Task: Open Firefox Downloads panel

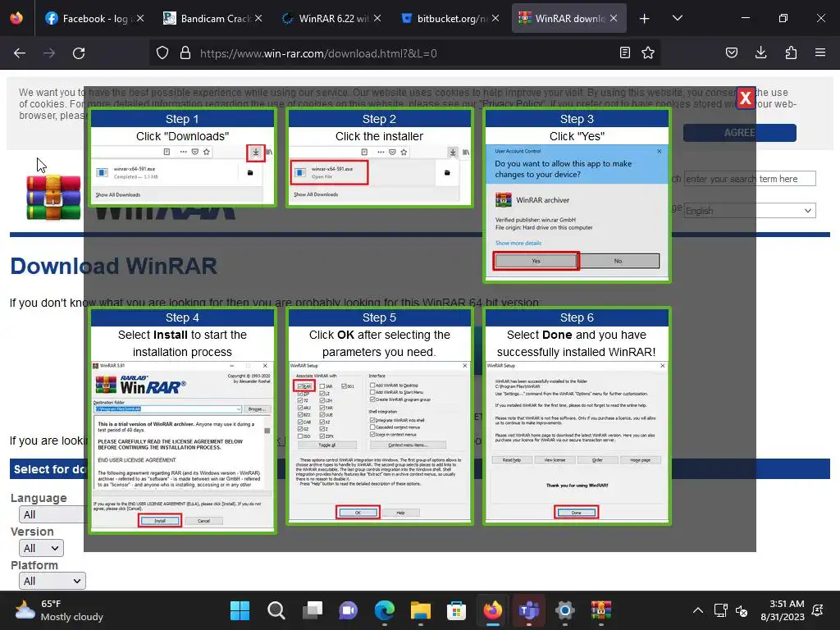Action: [x=760, y=53]
